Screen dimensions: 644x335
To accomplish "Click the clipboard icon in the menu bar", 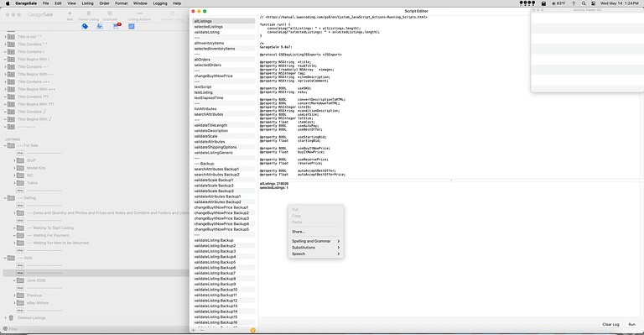I will pos(543,3).
